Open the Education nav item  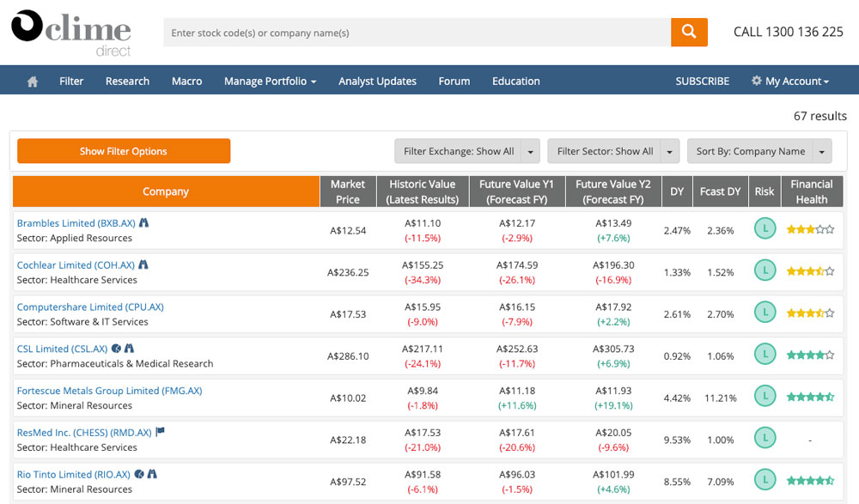tap(516, 81)
